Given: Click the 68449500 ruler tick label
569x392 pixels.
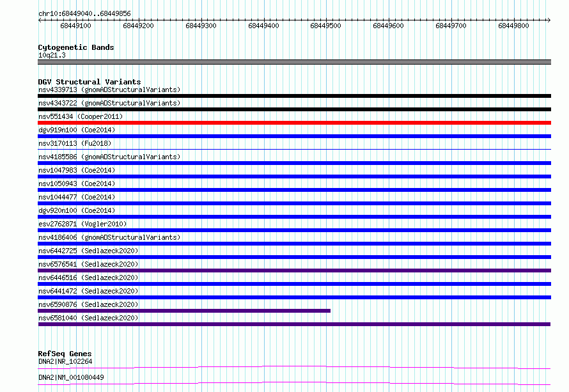Looking at the screenshot, I should click(x=326, y=26).
